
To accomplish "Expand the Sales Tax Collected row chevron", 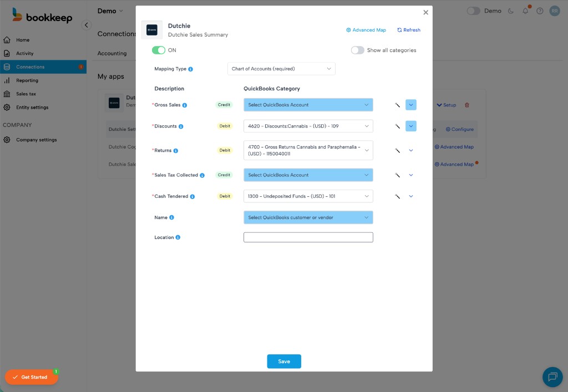I will pyautogui.click(x=411, y=175).
